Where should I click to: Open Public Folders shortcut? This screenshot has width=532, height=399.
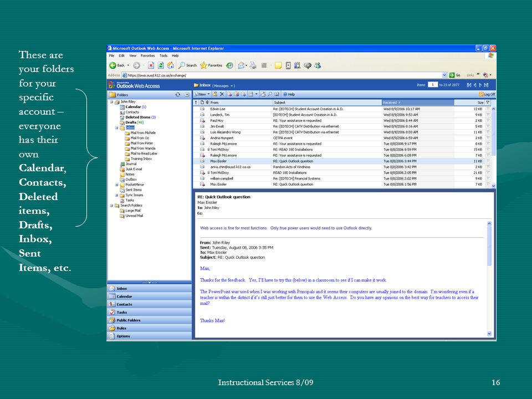149,320
